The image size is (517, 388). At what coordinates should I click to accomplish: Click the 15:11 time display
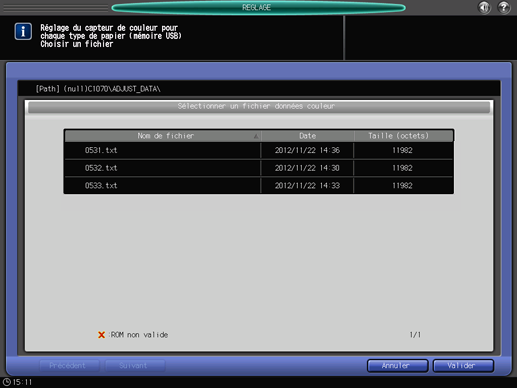click(x=22, y=382)
